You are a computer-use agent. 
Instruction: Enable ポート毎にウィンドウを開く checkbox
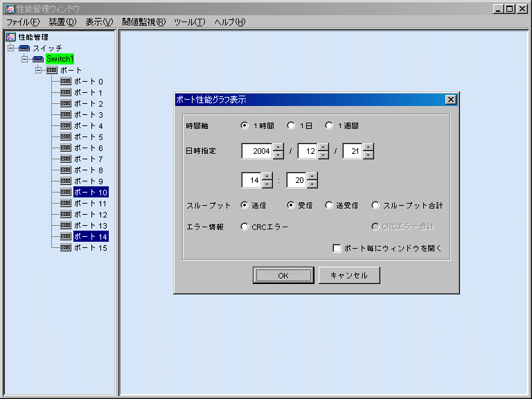click(337, 248)
